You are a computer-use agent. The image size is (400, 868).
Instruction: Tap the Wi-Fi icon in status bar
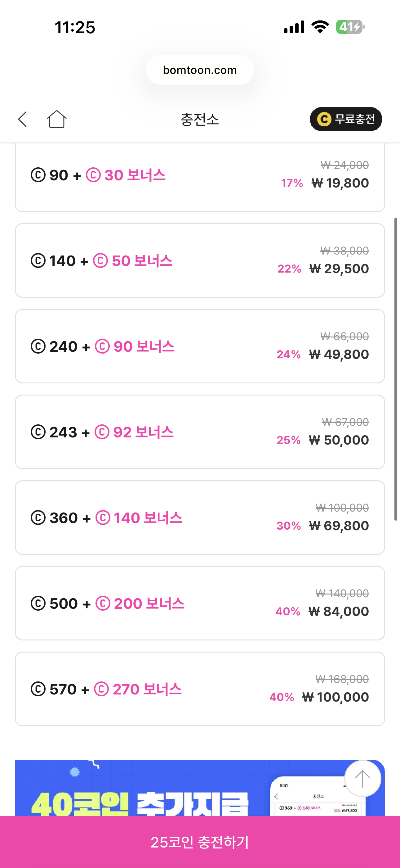point(320,27)
